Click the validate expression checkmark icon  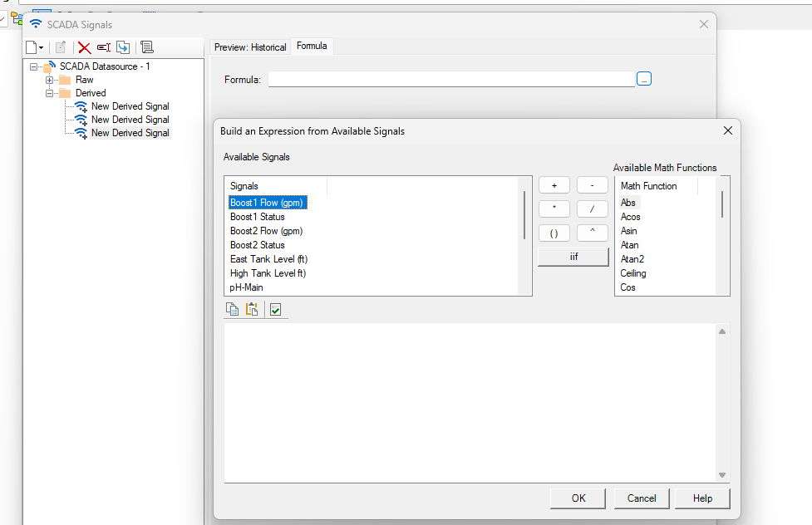[276, 309]
